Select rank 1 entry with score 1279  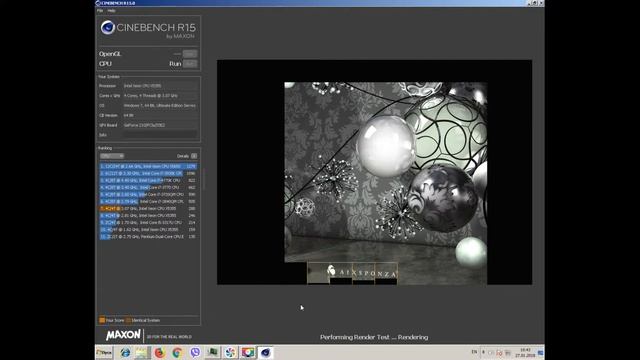coord(148,166)
